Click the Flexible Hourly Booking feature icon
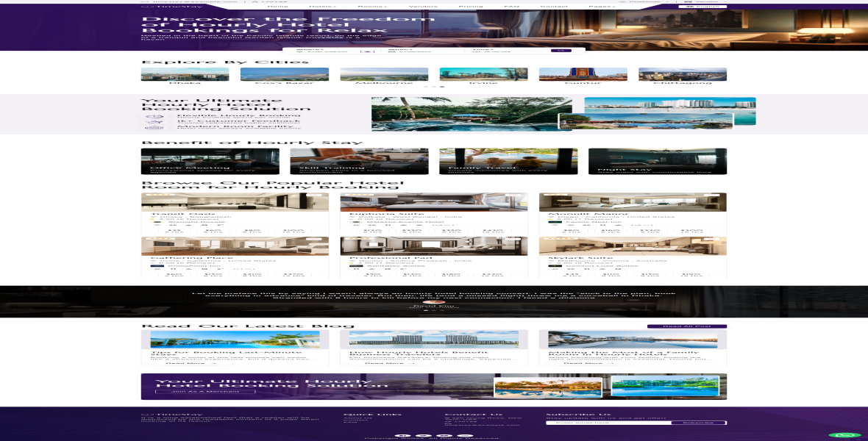This screenshot has width=868, height=441. coord(154,116)
